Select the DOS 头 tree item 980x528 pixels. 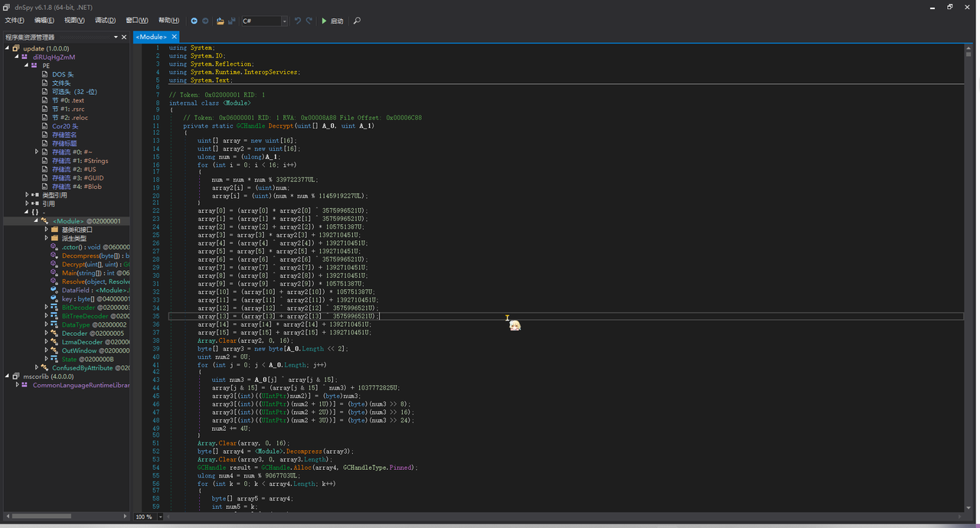[x=63, y=74]
